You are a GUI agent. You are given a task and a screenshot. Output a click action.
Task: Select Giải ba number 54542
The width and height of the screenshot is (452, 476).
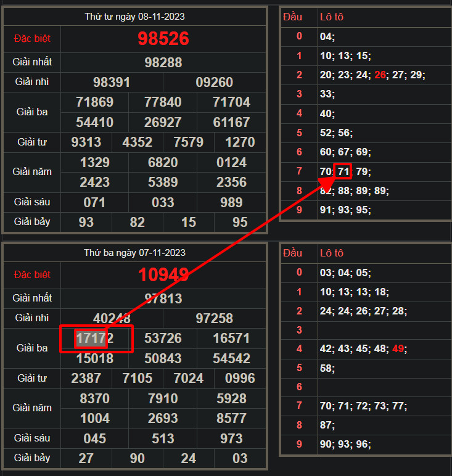(x=231, y=358)
